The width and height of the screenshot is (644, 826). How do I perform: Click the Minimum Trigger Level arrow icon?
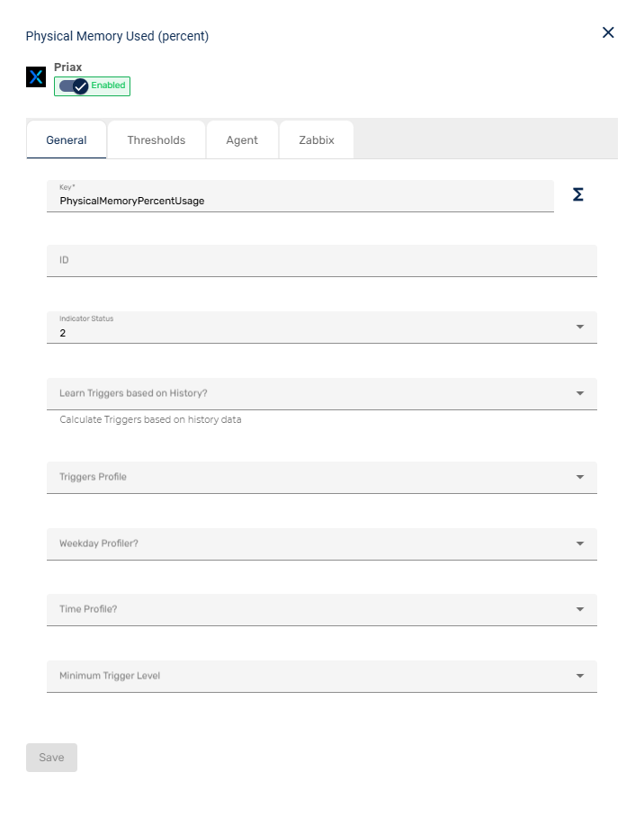[580, 676]
